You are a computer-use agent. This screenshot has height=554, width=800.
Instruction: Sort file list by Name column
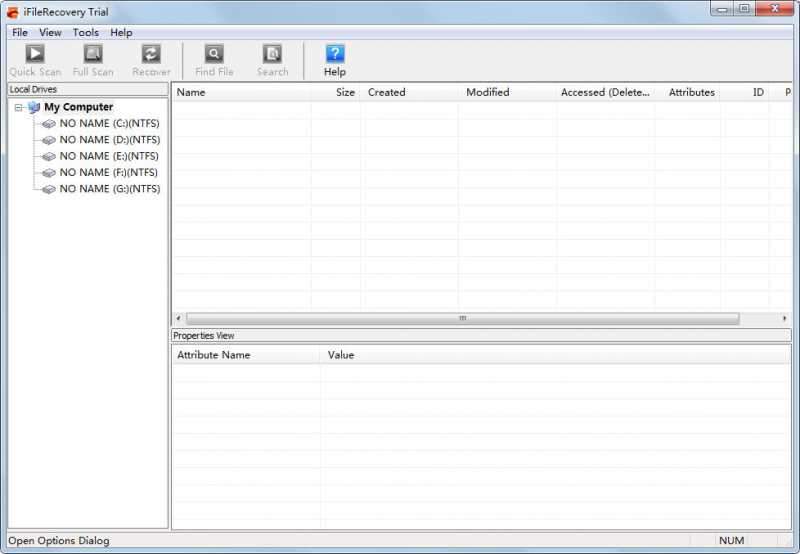coord(242,92)
